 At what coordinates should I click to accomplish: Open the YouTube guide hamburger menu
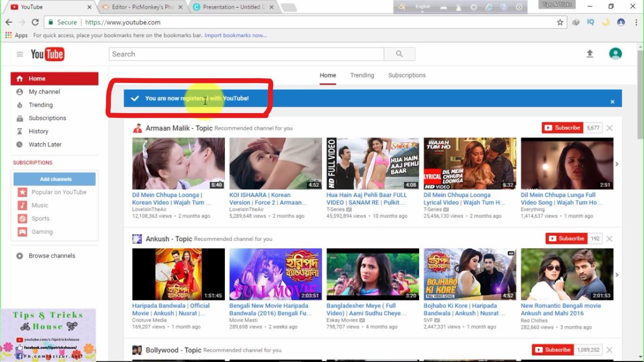point(20,54)
